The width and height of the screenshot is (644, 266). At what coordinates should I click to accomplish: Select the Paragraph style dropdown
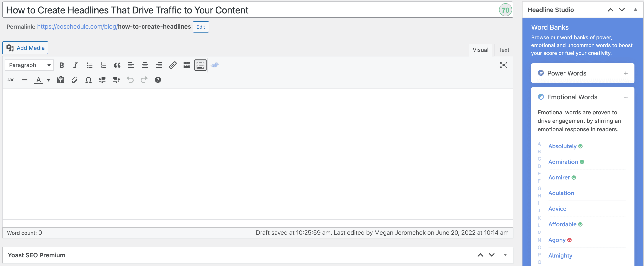click(x=29, y=65)
